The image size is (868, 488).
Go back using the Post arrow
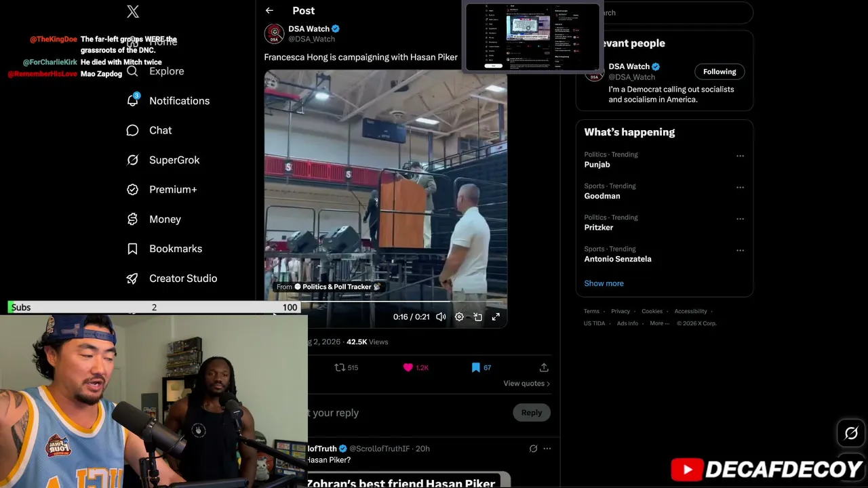coord(269,11)
